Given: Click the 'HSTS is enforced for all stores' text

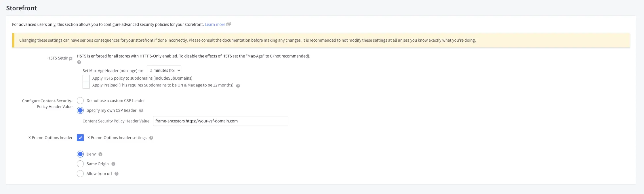Looking at the screenshot, I should pos(193,56).
